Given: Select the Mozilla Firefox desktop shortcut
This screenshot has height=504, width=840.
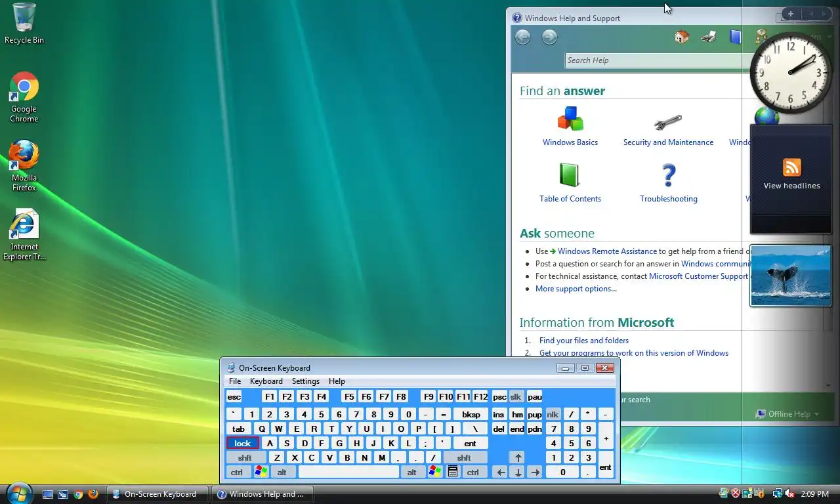Looking at the screenshot, I should click(x=24, y=165).
